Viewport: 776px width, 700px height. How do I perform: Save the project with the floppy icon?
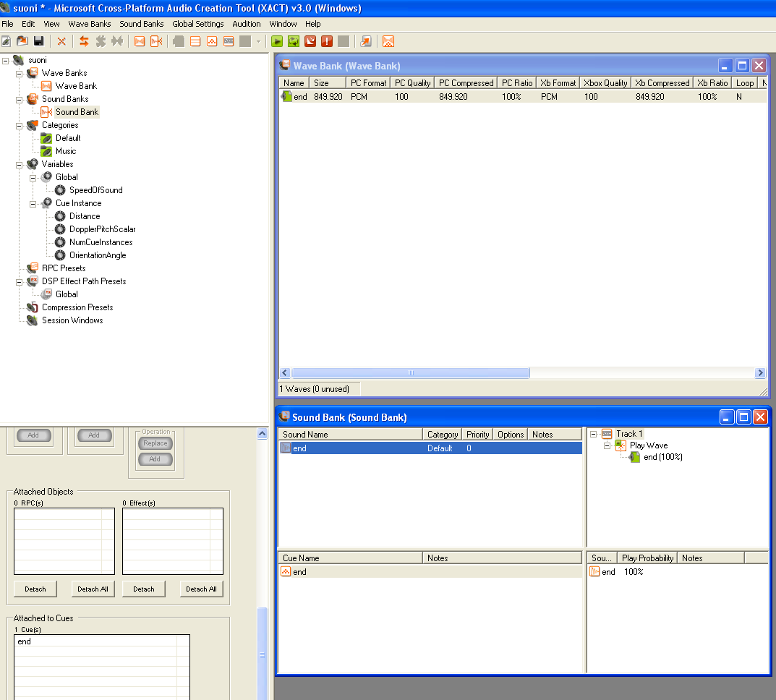(x=38, y=41)
